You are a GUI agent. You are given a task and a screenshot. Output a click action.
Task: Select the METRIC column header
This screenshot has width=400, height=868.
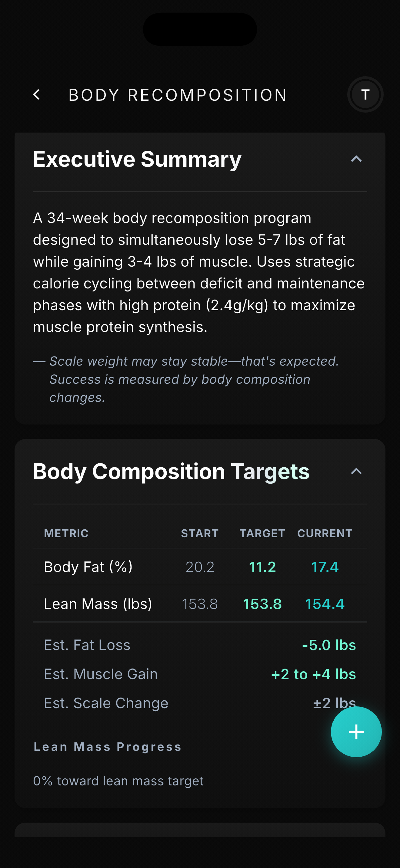click(66, 533)
